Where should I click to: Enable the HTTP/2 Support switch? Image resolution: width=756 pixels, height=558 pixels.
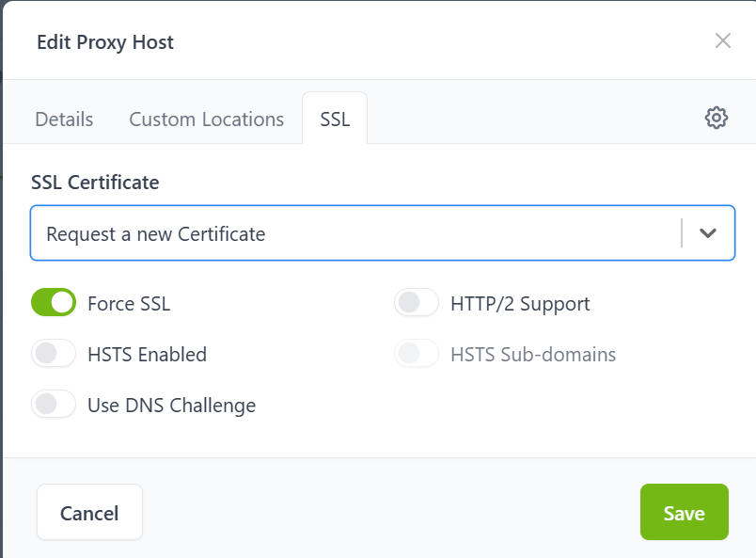click(x=417, y=303)
